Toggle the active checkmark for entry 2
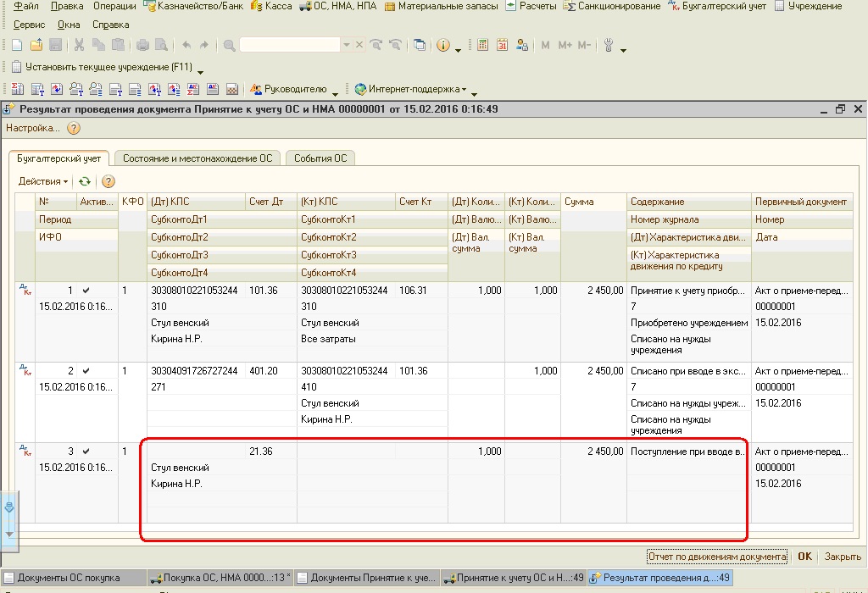 point(86,371)
